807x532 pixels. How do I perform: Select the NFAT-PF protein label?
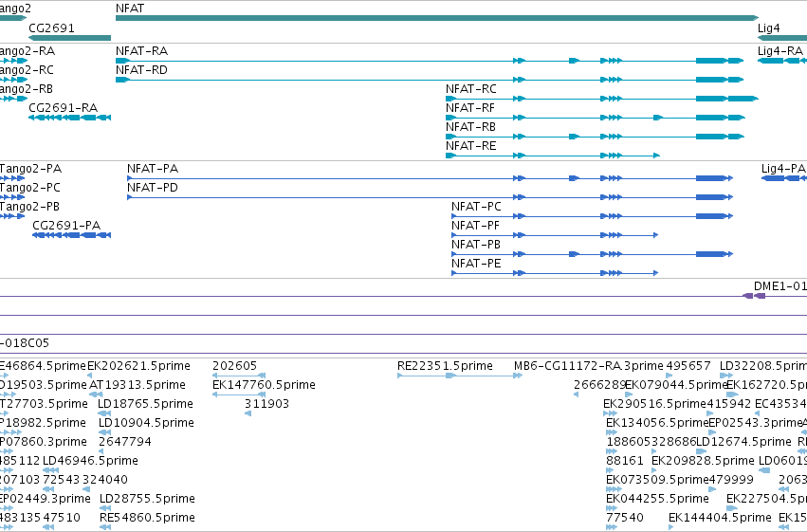475,226
